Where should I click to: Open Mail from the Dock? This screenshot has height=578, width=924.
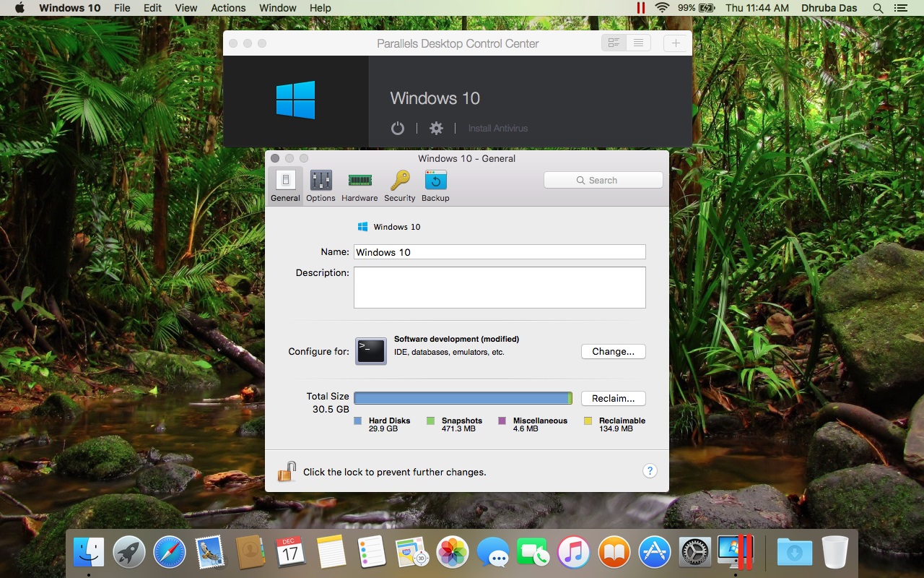point(210,553)
